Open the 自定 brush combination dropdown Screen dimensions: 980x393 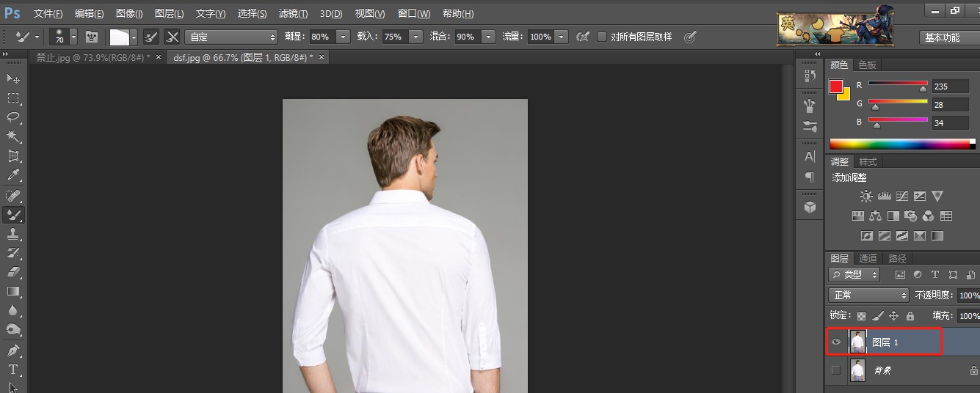point(231,37)
